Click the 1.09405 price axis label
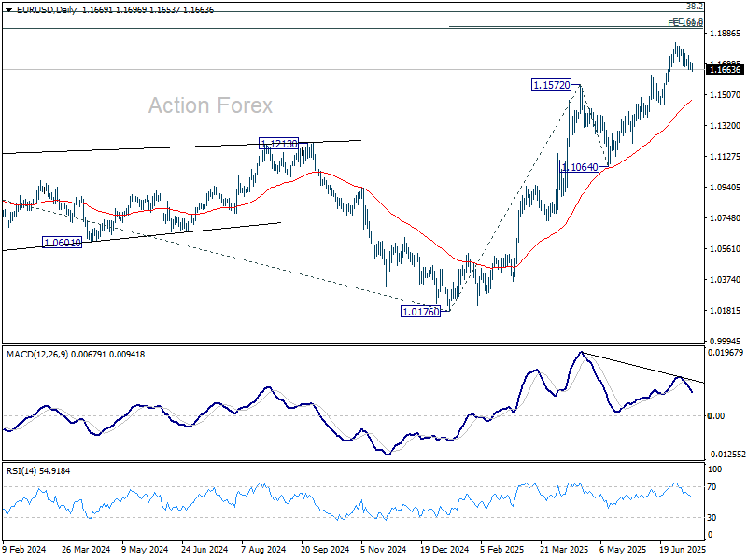747x560 pixels. tap(726, 188)
